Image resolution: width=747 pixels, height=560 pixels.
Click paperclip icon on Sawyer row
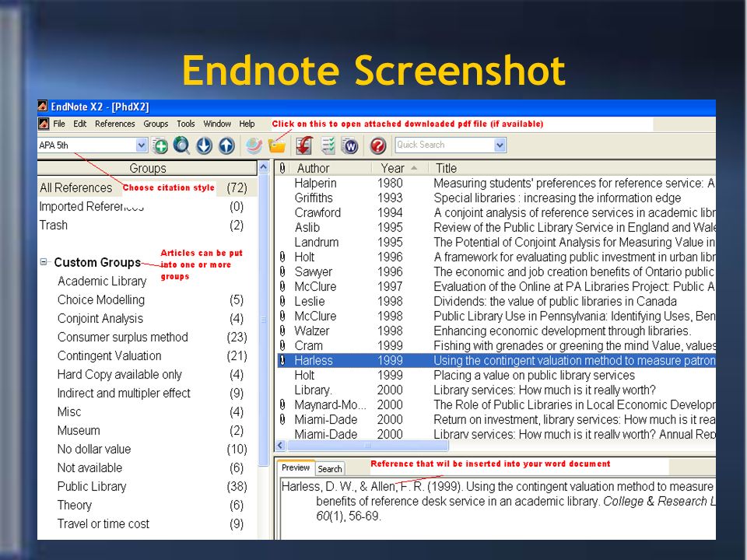click(282, 272)
